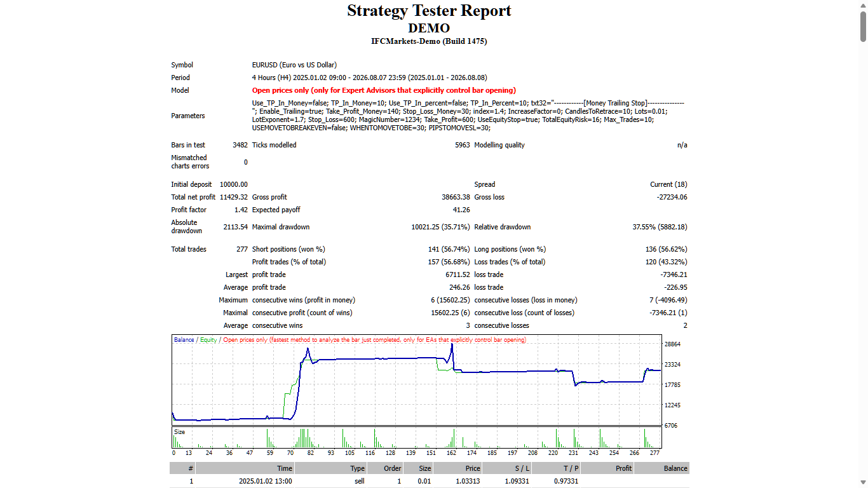Screen dimensions: 868x488
Task: Click the modelling quality value "n/a"
Action: coord(682,145)
